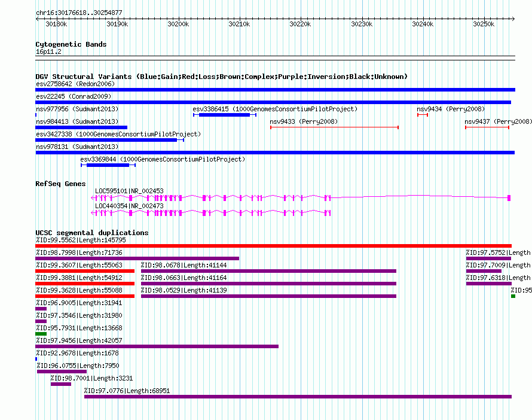Click duplication %ID:98.7001|Length:3231

[91, 378]
